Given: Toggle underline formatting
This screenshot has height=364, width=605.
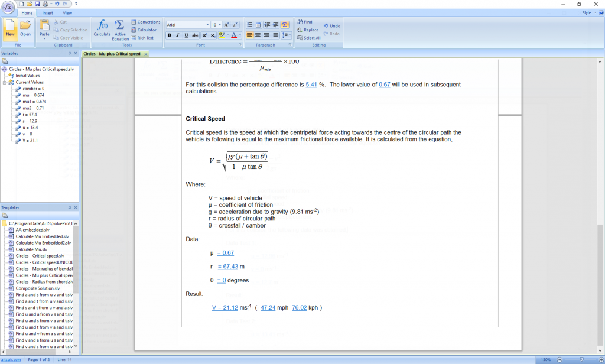Looking at the screenshot, I should point(186,35).
